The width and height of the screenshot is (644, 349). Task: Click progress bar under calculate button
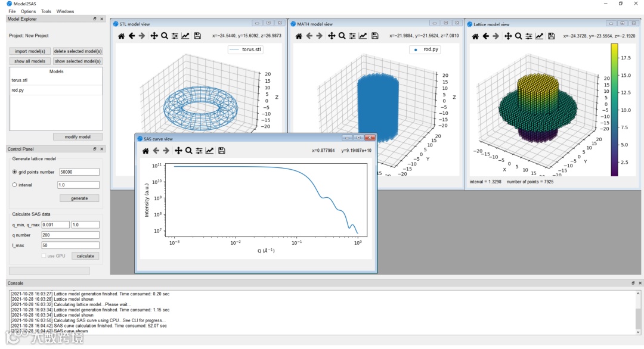(x=49, y=270)
